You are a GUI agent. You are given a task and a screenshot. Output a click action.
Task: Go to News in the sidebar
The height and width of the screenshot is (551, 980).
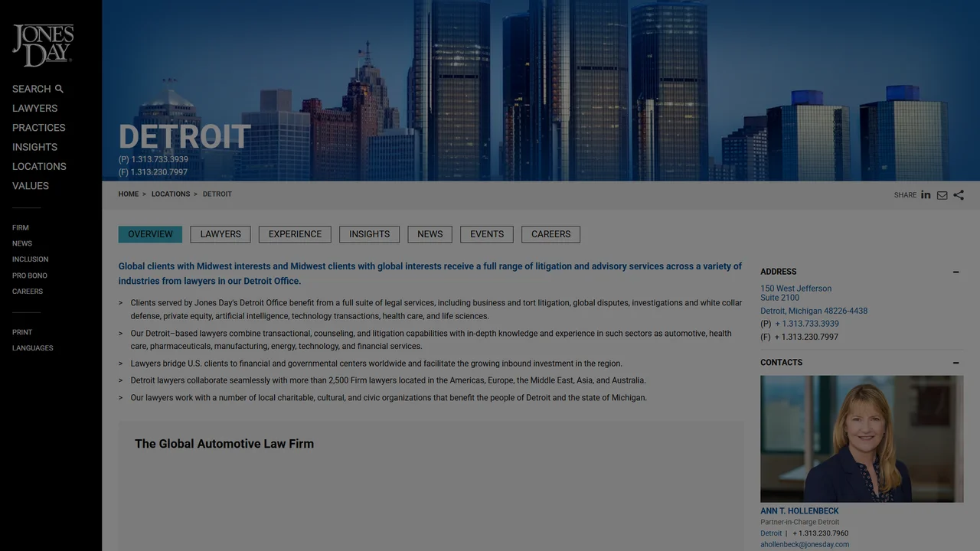tap(22, 243)
